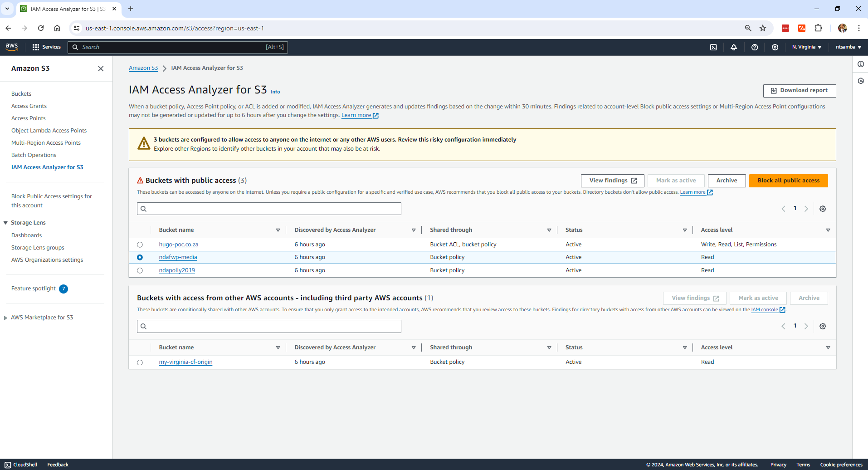Close the Amazon S3 side navigation panel

(101, 69)
